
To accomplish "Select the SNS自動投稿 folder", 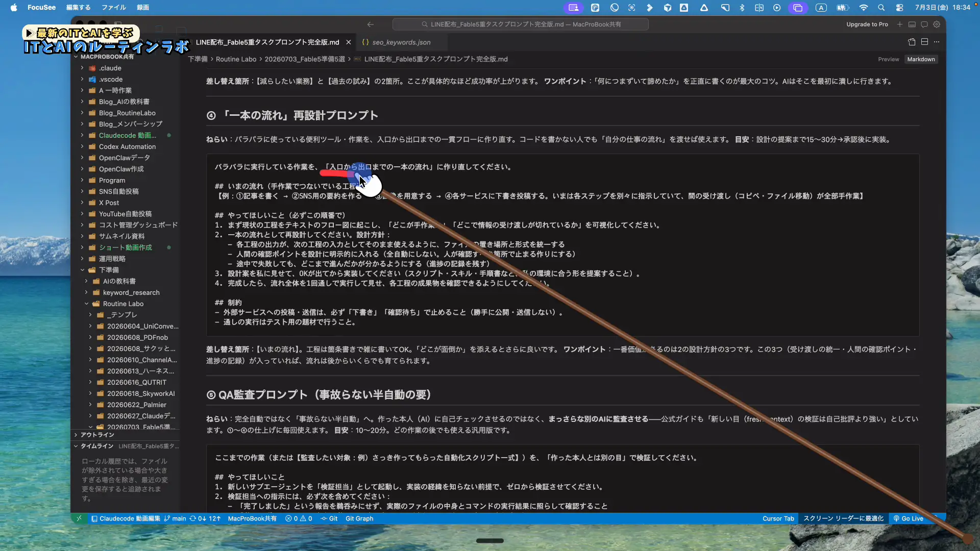I will [119, 191].
